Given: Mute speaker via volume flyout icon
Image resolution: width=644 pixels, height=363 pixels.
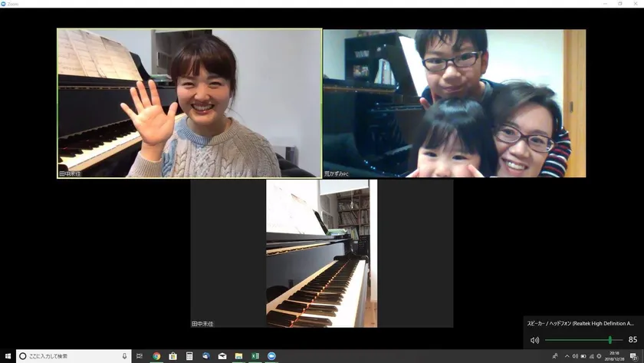Looking at the screenshot, I should pos(534,340).
